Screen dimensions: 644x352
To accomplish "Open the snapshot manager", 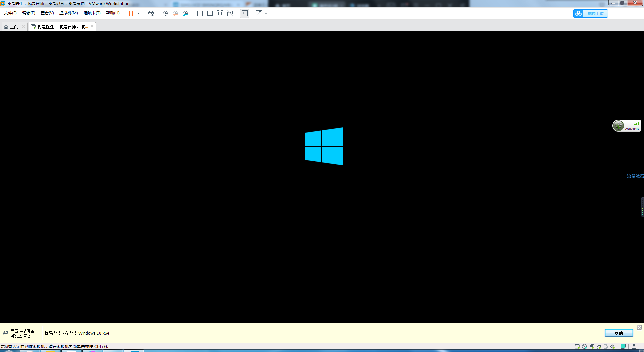I will tap(185, 13).
